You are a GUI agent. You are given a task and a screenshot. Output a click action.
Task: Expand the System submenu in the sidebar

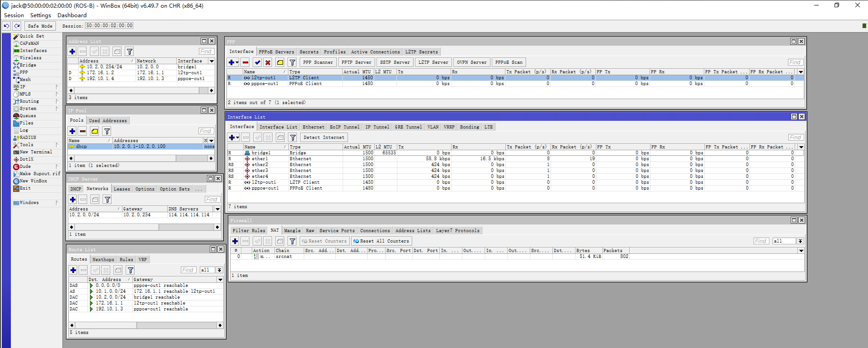click(x=57, y=109)
